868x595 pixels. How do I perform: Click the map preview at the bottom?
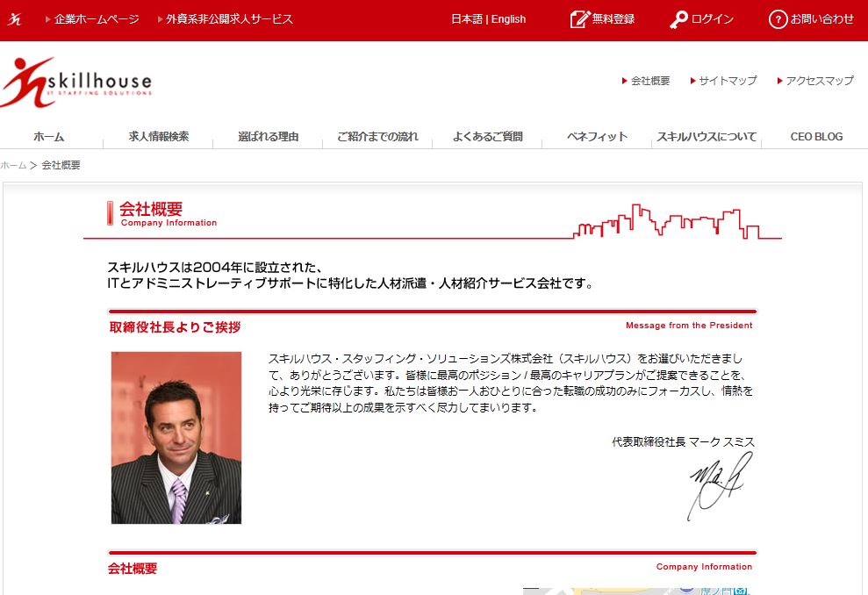coord(636,590)
